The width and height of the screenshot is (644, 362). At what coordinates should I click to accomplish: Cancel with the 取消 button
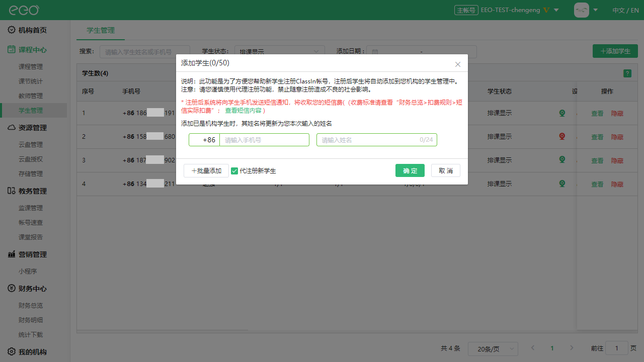pos(446,171)
